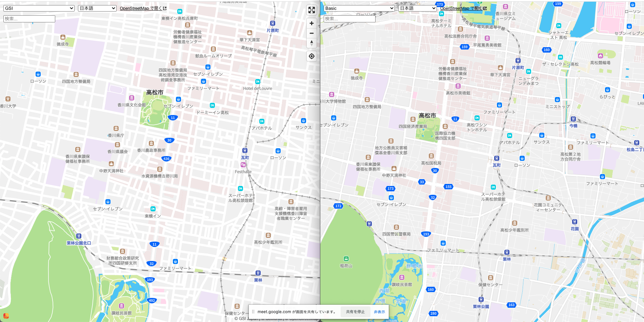The width and height of the screenshot is (644, 322).
Task: Open the 日本語 language selector on left map
Action: pyautogui.click(x=97, y=8)
